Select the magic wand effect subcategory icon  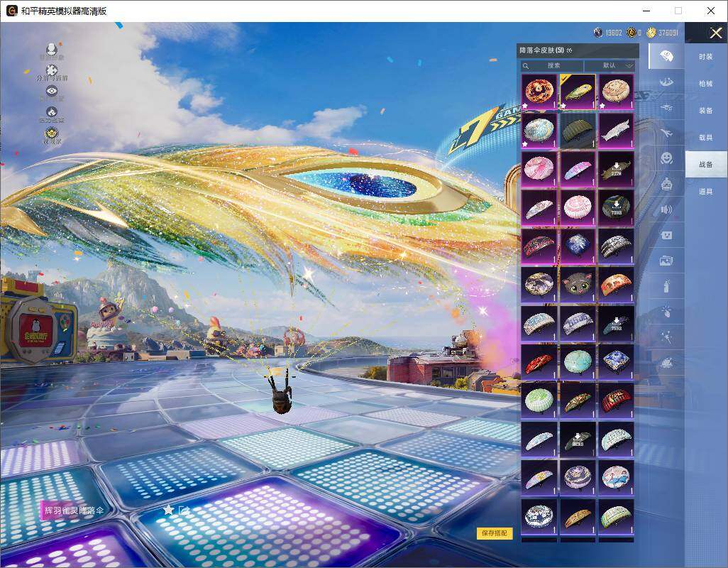point(666,337)
